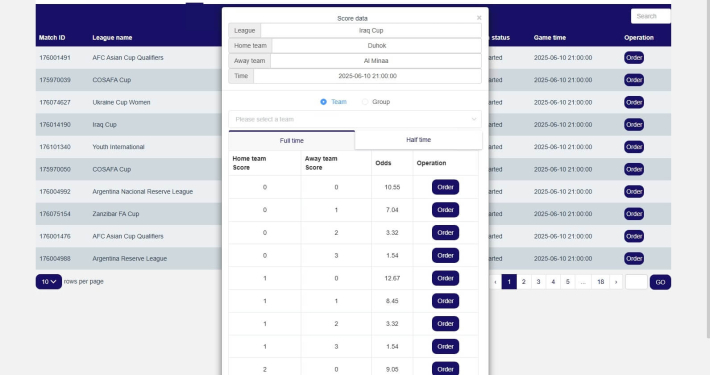Order the Argentina Nacional Reserve League match
Viewport: 710px width, 375px height.
point(633,192)
